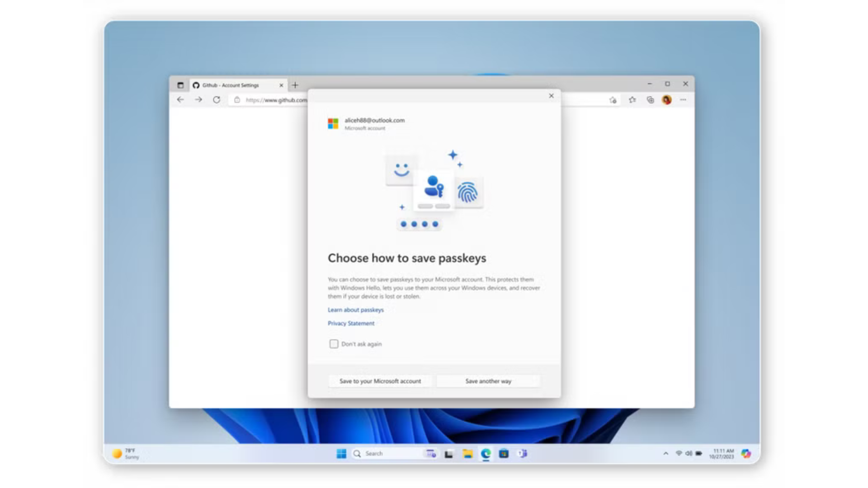The image size is (868, 488).
Task: Open the Favorites star list icon
Action: click(x=632, y=100)
